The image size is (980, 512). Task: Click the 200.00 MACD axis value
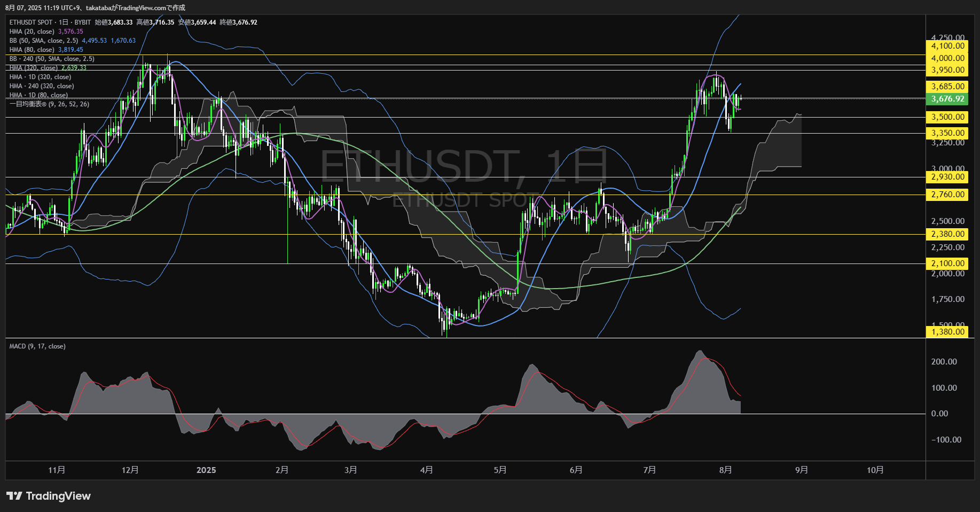point(944,362)
